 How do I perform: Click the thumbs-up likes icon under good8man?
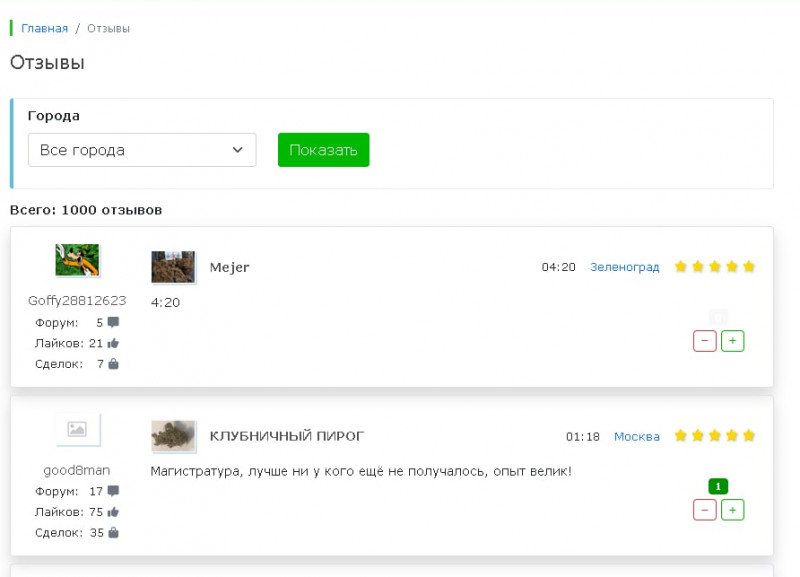tap(113, 513)
